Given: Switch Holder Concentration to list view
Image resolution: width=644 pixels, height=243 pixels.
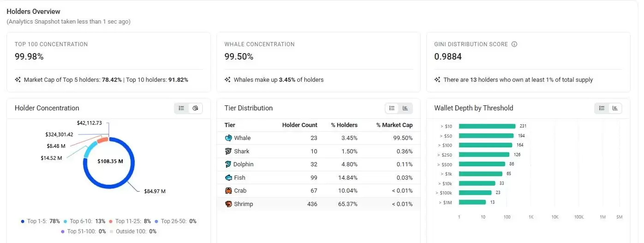Looking at the screenshot, I should [182, 108].
